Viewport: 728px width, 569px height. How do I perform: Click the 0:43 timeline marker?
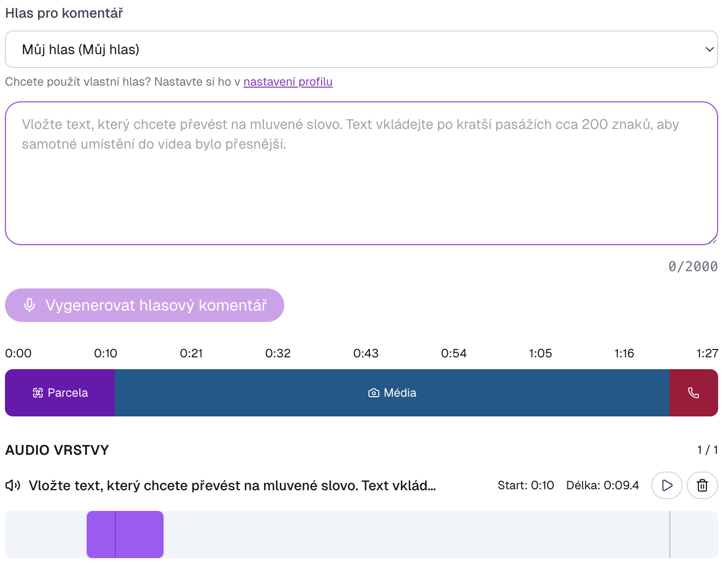click(x=365, y=353)
